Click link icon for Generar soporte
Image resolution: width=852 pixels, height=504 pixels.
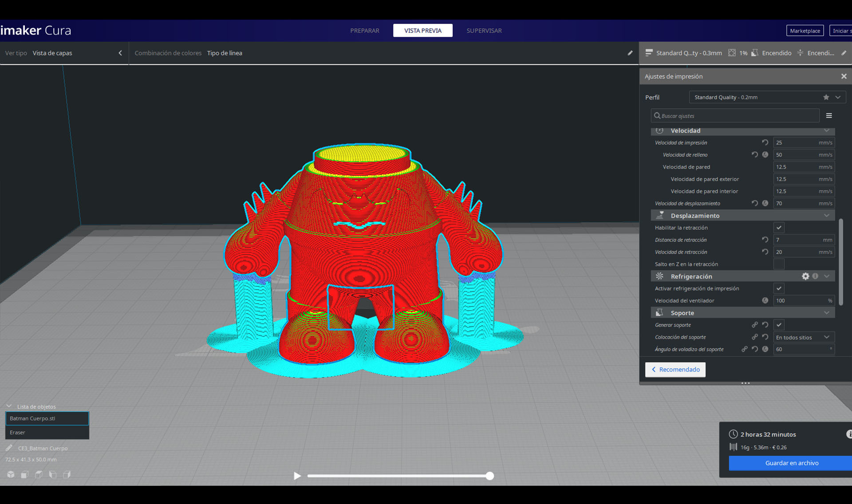pos(754,325)
